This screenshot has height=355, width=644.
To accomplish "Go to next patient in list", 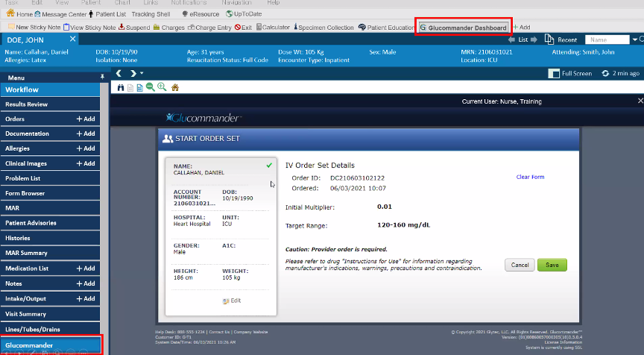I will (534, 40).
